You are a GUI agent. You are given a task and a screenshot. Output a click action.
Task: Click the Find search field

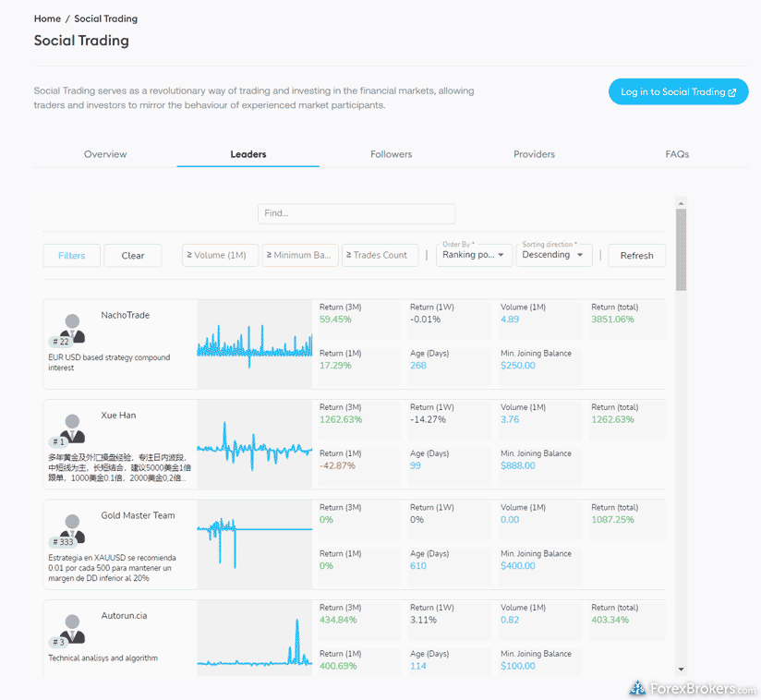(x=356, y=213)
